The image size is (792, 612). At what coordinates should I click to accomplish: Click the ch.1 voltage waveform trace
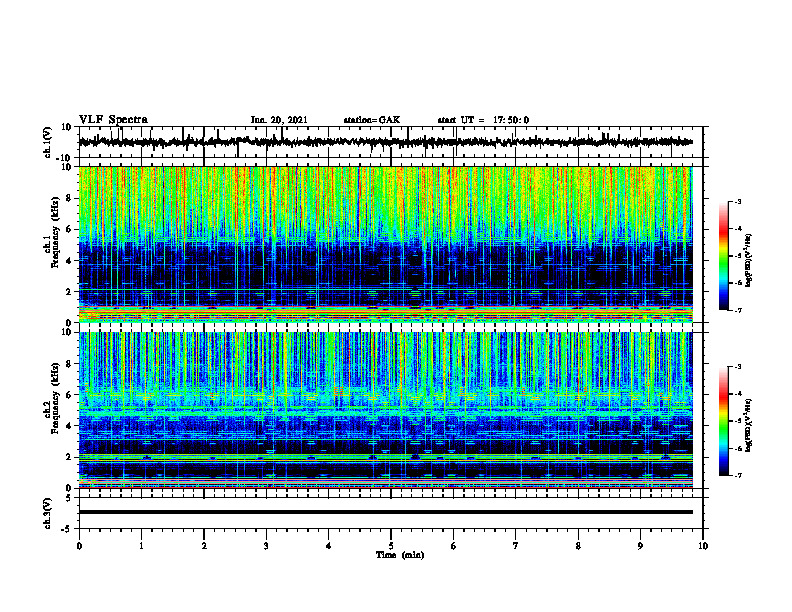click(x=386, y=142)
